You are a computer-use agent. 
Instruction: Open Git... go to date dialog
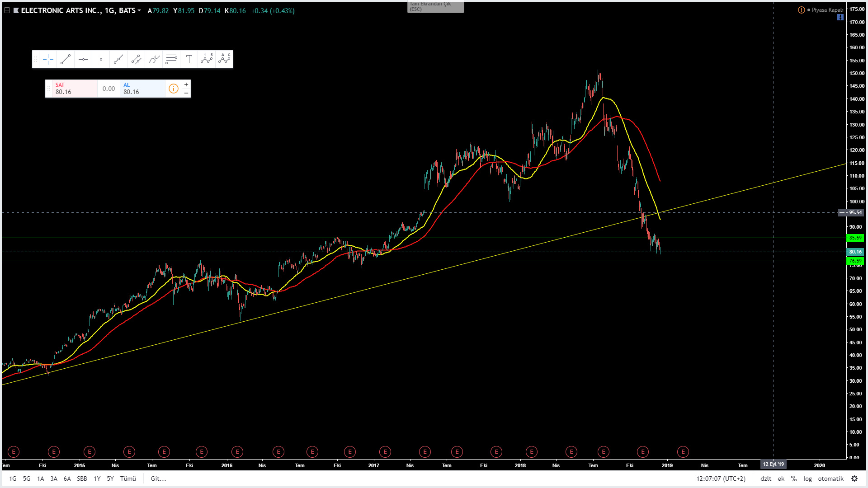pos(158,479)
